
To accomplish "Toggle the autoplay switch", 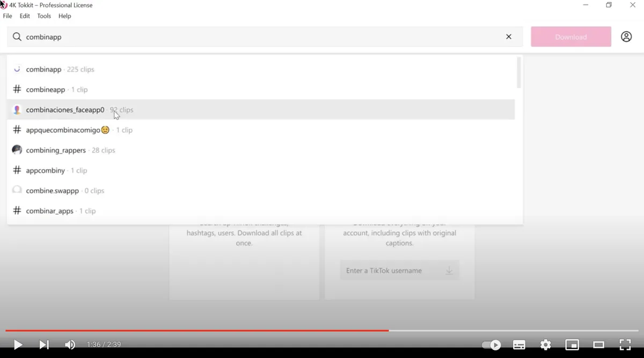I will (491, 345).
